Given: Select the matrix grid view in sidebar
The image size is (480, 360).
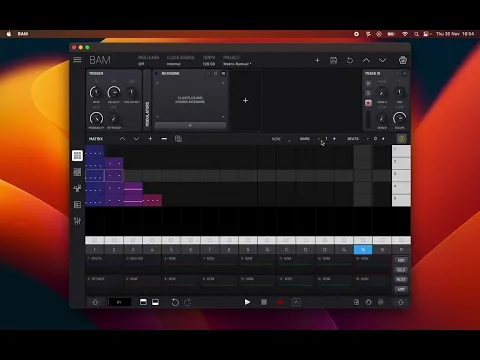Looking at the screenshot, I should [77, 155].
